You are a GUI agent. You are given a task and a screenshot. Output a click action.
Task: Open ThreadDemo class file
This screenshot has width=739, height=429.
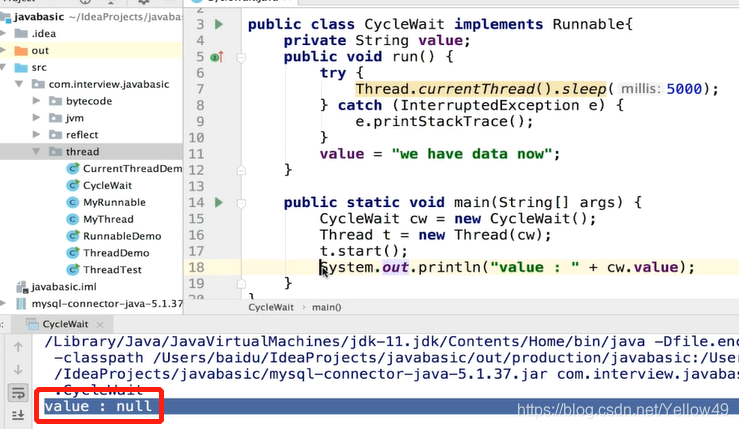tap(116, 253)
